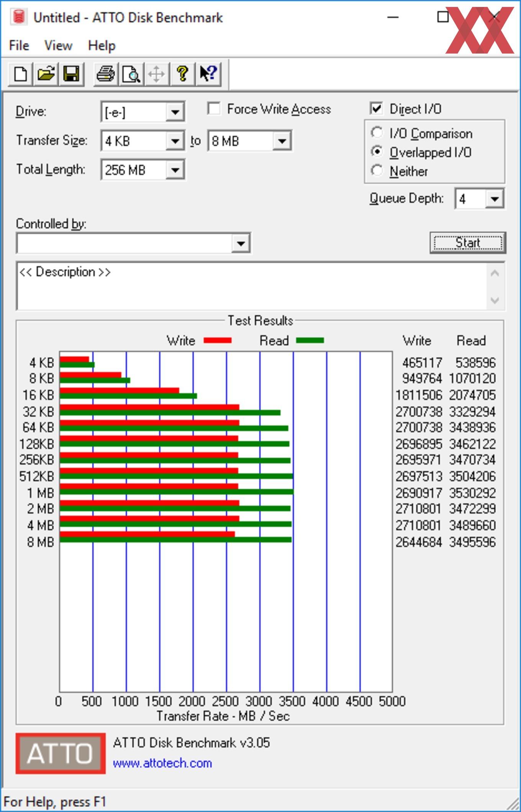Click the Print Preview magnifier icon
The height and width of the screenshot is (812, 521).
click(x=131, y=74)
